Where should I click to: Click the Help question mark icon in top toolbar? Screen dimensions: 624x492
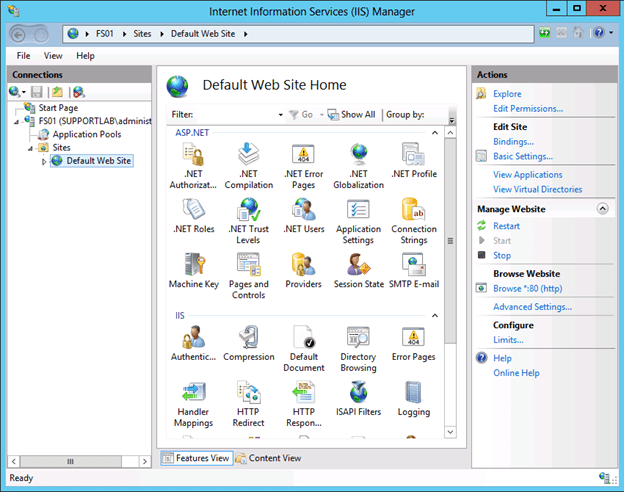pyautogui.click(x=599, y=33)
